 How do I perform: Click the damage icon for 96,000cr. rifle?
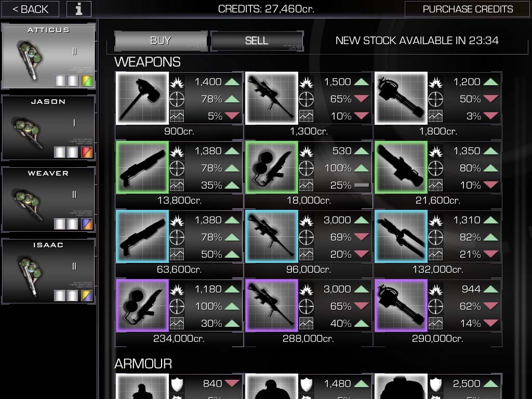click(306, 220)
